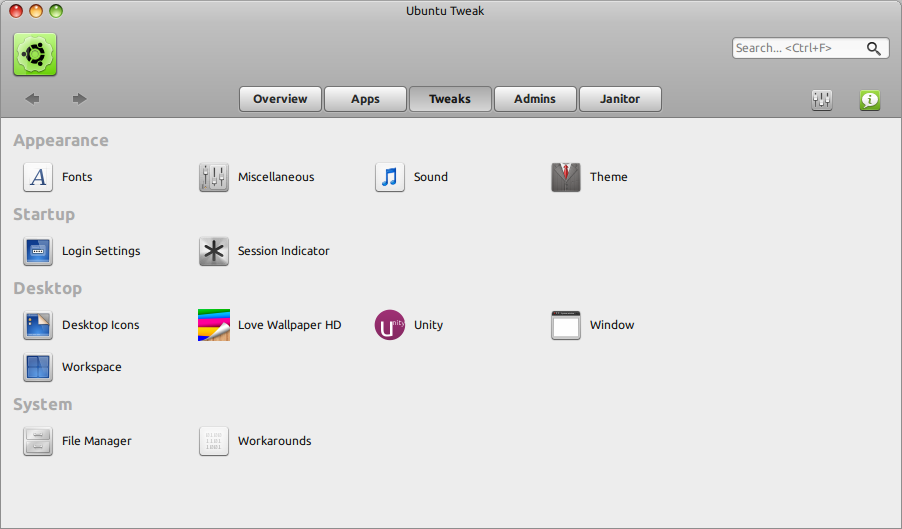902x529 pixels.
Task: Launch Love Wallpaper HD icon
Action: (214, 325)
